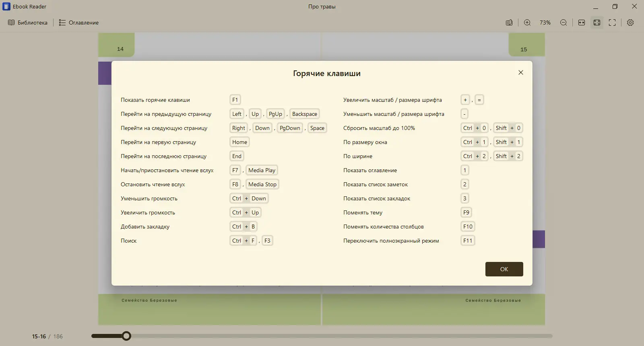The height and width of the screenshot is (346, 644).
Task: Select the fit-to-width icon
Action: coord(582,23)
